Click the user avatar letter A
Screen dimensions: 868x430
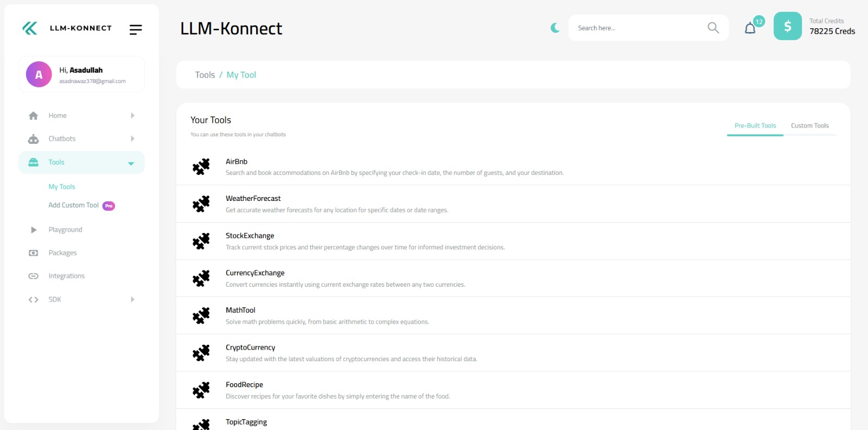pos(39,75)
